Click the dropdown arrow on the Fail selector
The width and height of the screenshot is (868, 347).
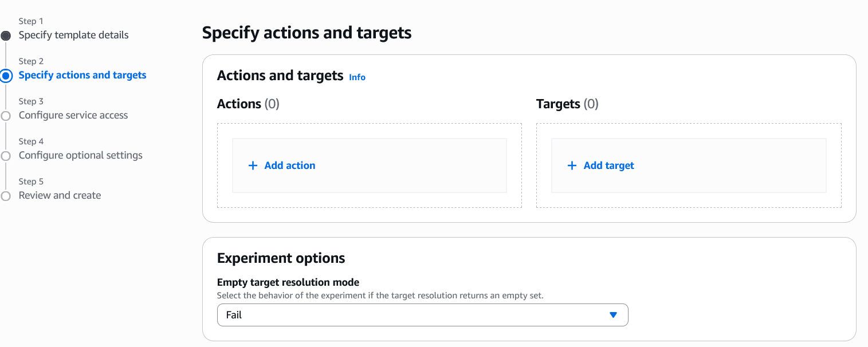point(613,314)
